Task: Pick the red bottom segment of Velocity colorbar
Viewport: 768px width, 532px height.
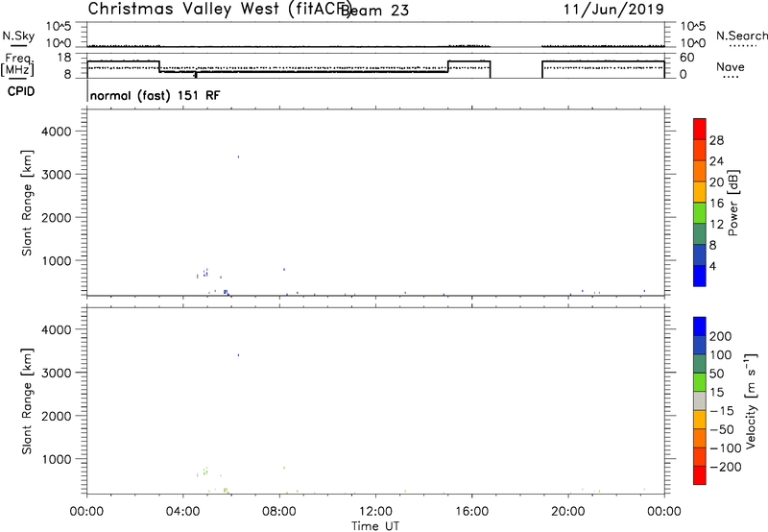Action: coord(700,475)
